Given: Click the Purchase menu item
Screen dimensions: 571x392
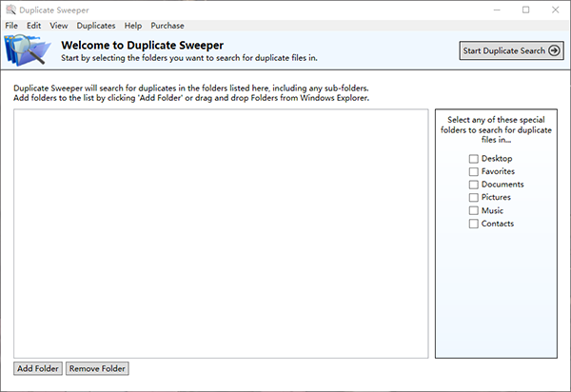Looking at the screenshot, I should click(167, 26).
